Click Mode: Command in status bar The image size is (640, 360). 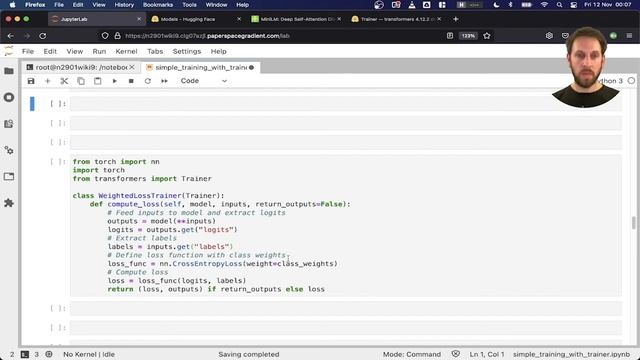point(411,354)
